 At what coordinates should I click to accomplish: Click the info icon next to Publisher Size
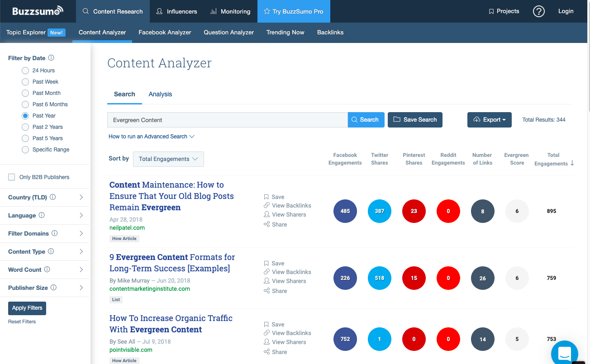(53, 288)
